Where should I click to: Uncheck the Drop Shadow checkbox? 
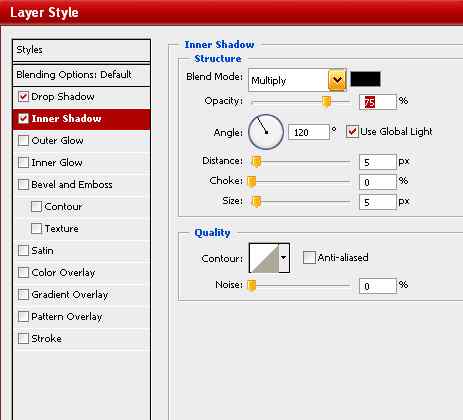click(23, 97)
